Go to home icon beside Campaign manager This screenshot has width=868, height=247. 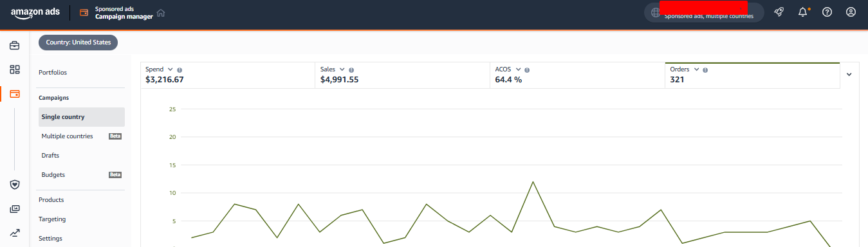coord(161,13)
